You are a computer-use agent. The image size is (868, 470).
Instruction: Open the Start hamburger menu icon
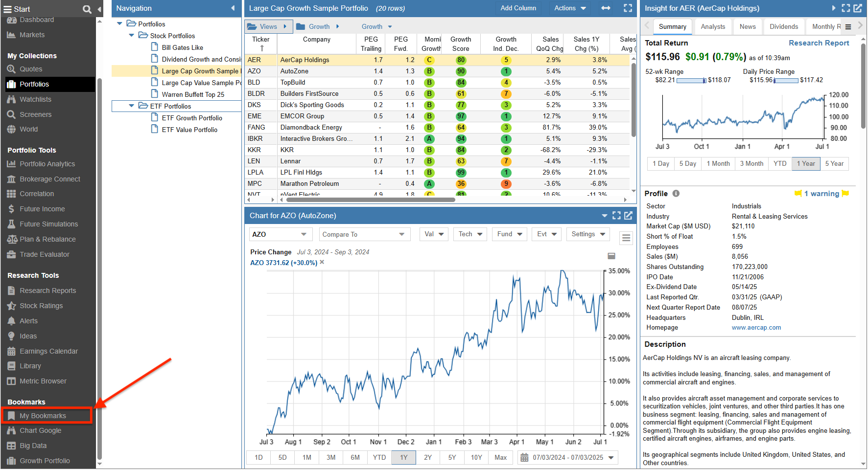coord(7,9)
